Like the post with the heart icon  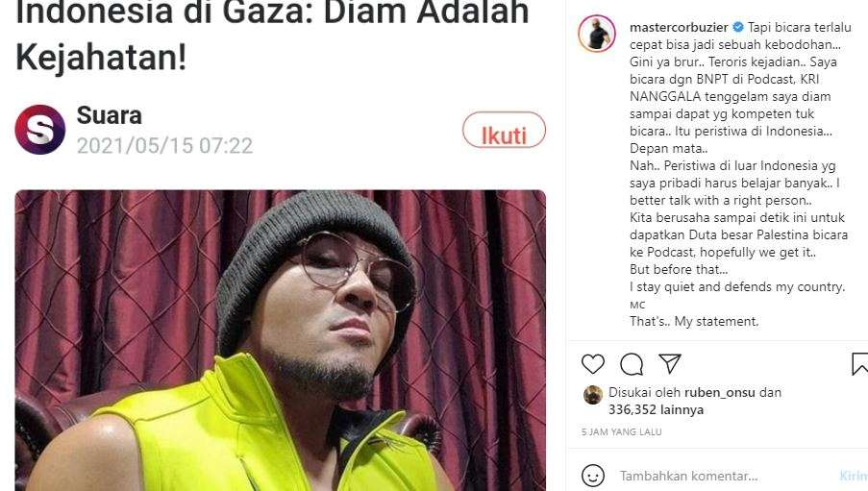[x=593, y=364]
